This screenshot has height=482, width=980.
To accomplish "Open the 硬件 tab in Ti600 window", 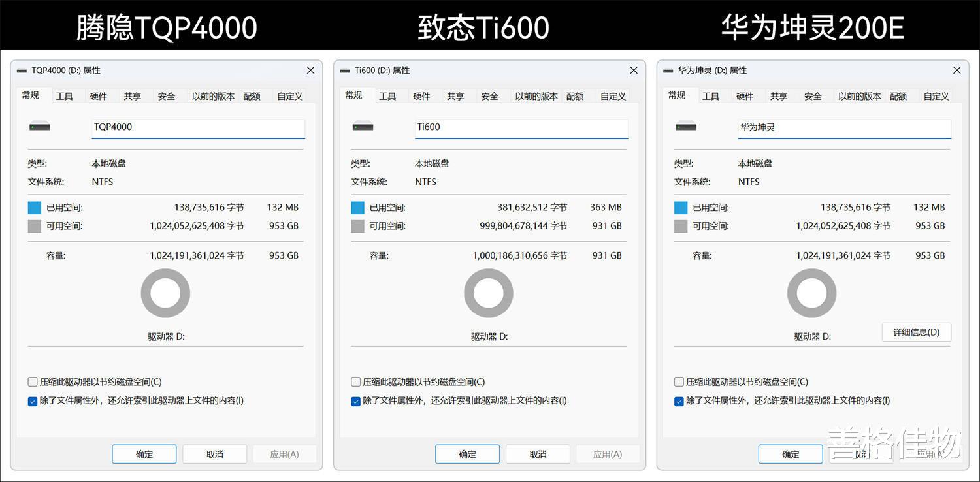I will [422, 96].
